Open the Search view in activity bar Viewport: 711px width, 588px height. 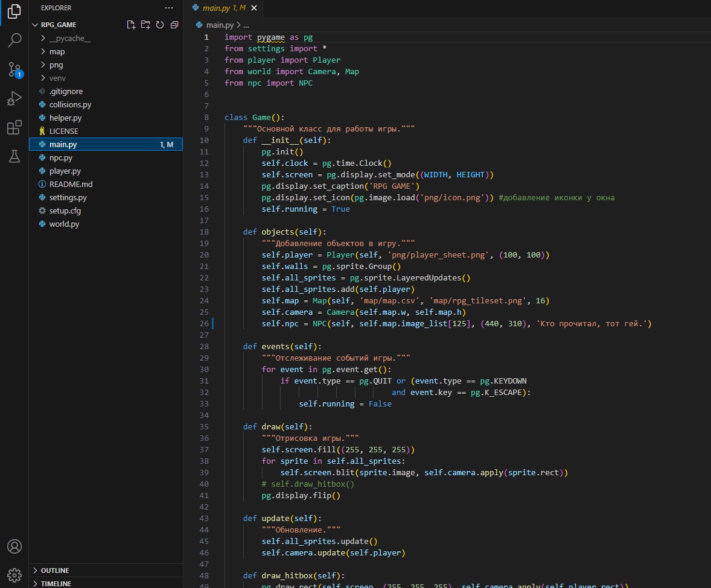(14, 40)
